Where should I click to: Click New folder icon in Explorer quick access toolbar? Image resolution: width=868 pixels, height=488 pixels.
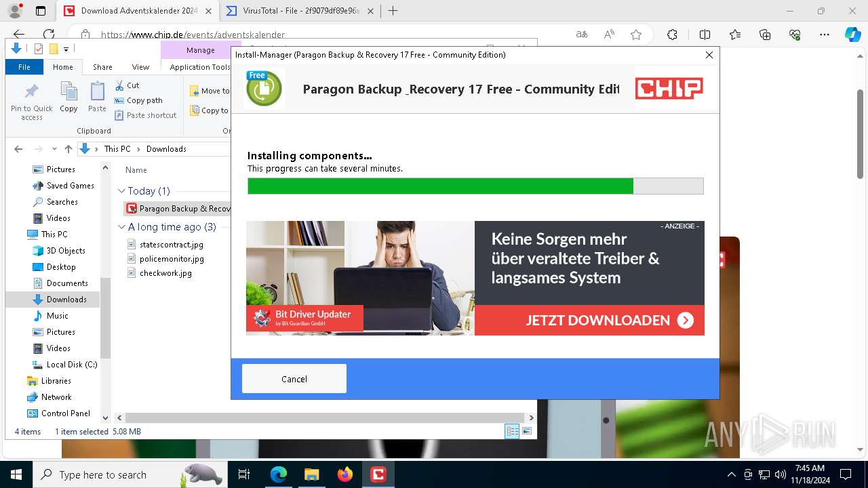tap(54, 49)
